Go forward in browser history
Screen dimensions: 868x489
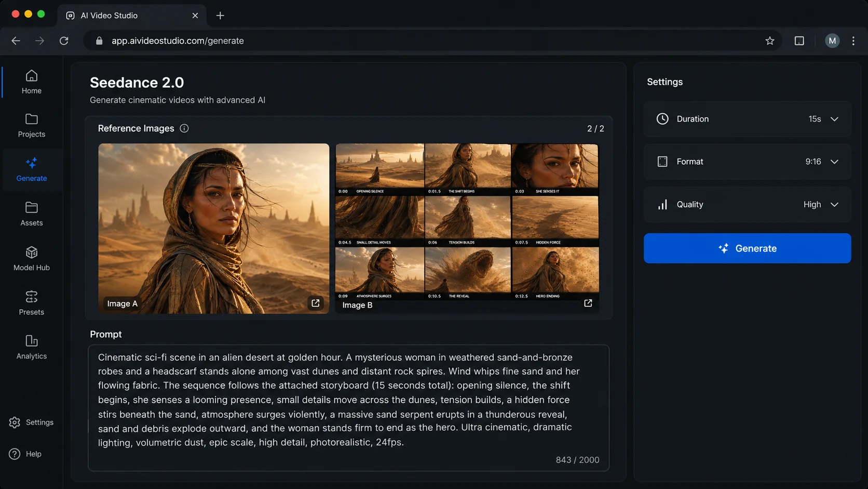39,41
